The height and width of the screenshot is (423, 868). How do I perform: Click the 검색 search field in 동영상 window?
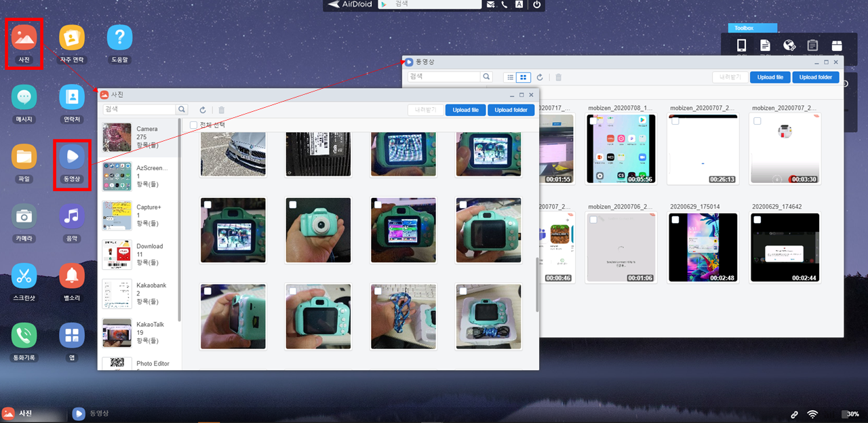[445, 77]
